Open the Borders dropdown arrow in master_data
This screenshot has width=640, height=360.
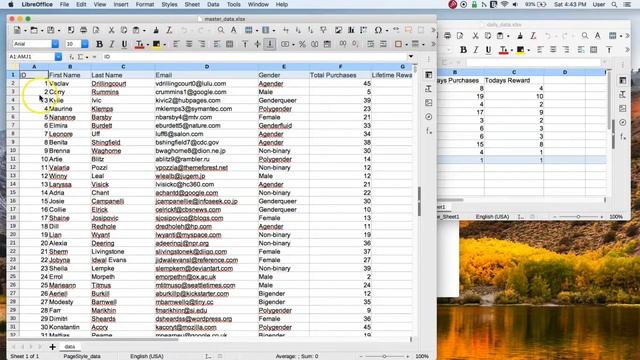406,44
